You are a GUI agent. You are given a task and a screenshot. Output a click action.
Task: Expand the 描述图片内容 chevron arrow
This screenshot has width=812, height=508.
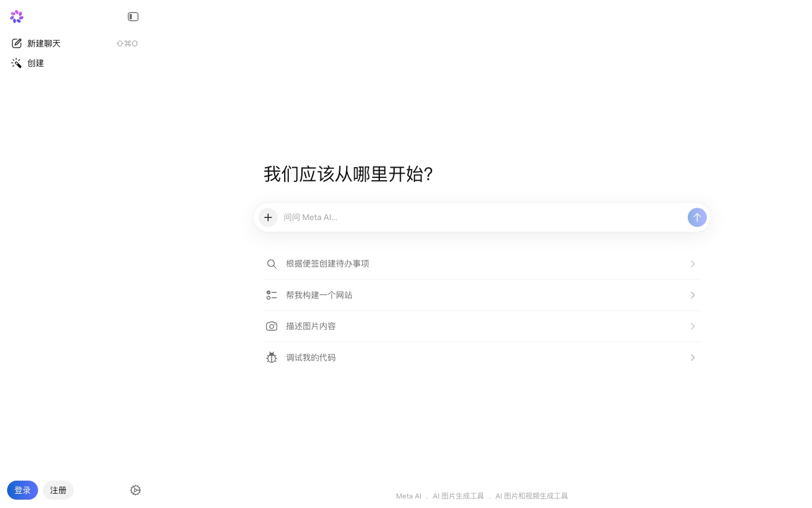[693, 326]
